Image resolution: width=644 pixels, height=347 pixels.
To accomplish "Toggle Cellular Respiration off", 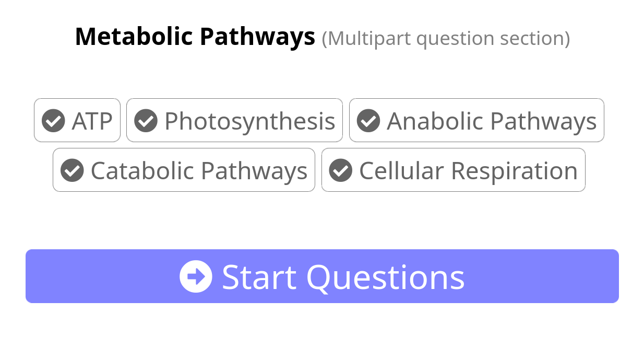I will coord(453,170).
